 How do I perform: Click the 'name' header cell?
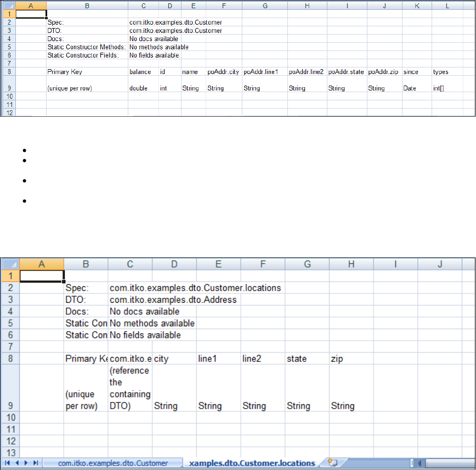(194, 72)
